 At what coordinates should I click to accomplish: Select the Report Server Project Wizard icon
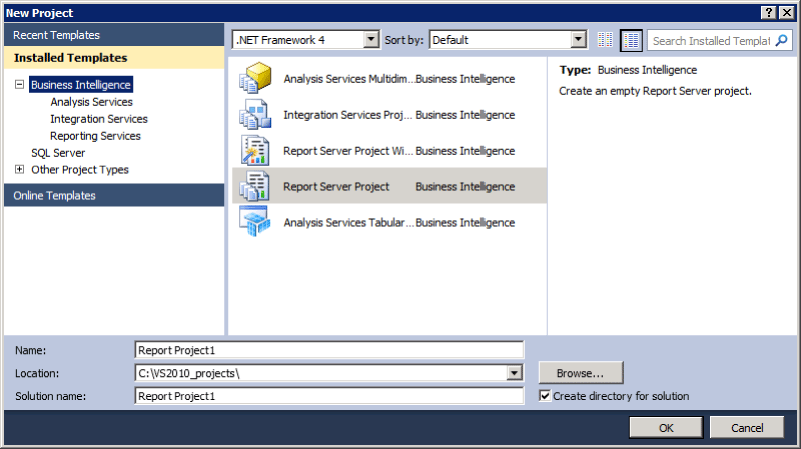pyautogui.click(x=255, y=151)
